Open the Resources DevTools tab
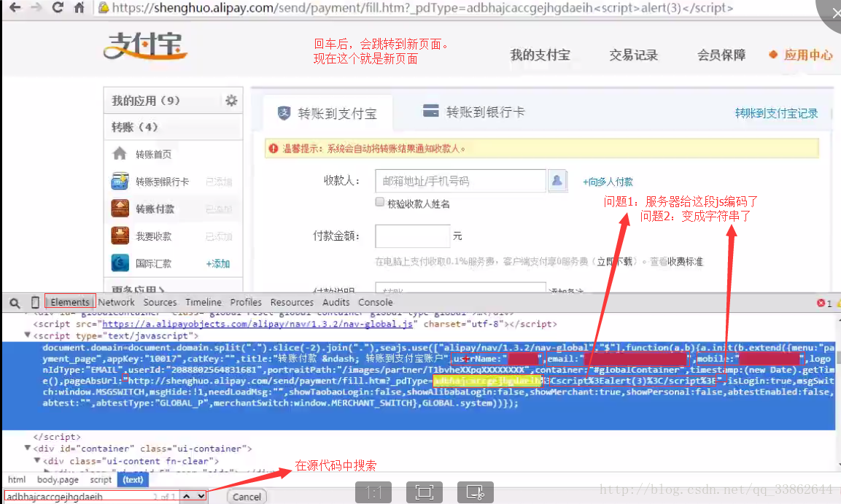 coord(292,303)
